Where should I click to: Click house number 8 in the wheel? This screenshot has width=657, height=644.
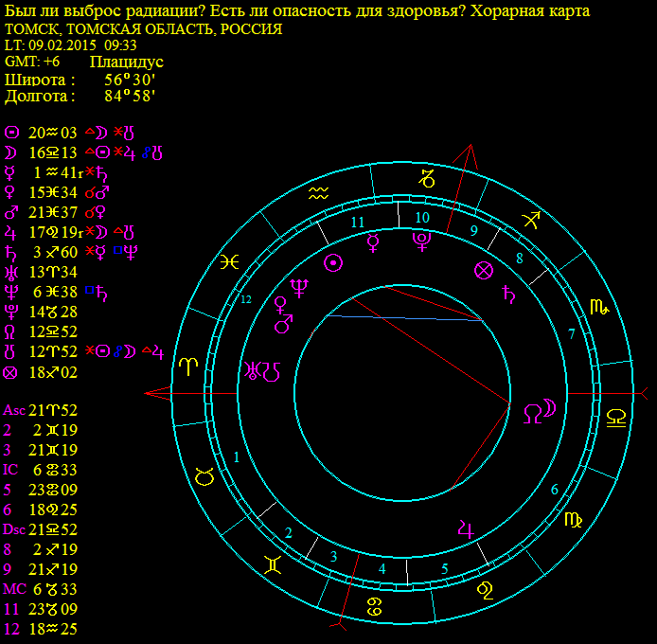pyautogui.click(x=520, y=259)
